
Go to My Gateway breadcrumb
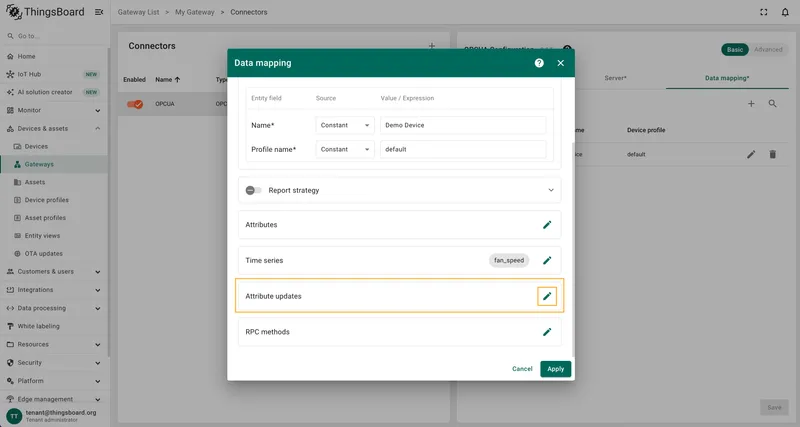tap(194, 12)
